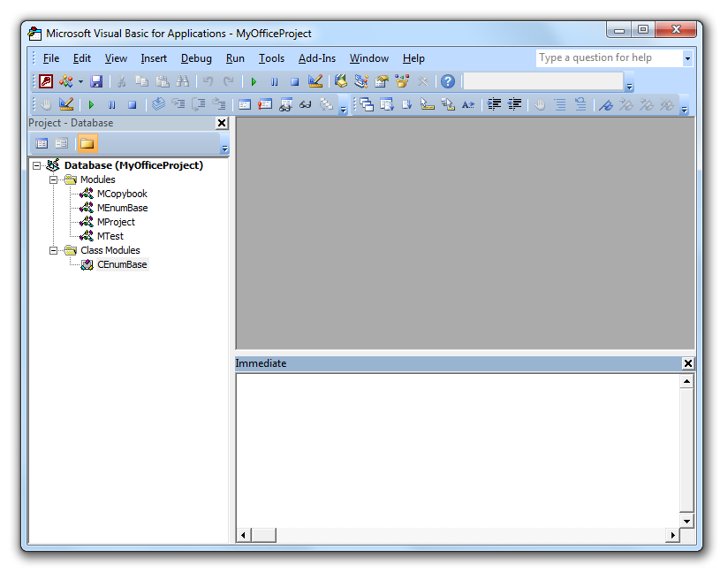Select the MTest module
Viewport: 728px width, 572px height.
pyautogui.click(x=110, y=236)
